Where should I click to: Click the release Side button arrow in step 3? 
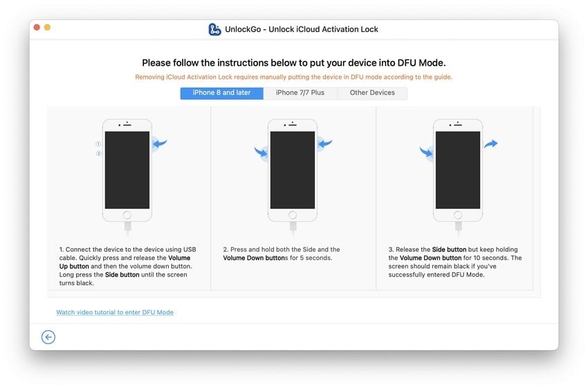490,144
